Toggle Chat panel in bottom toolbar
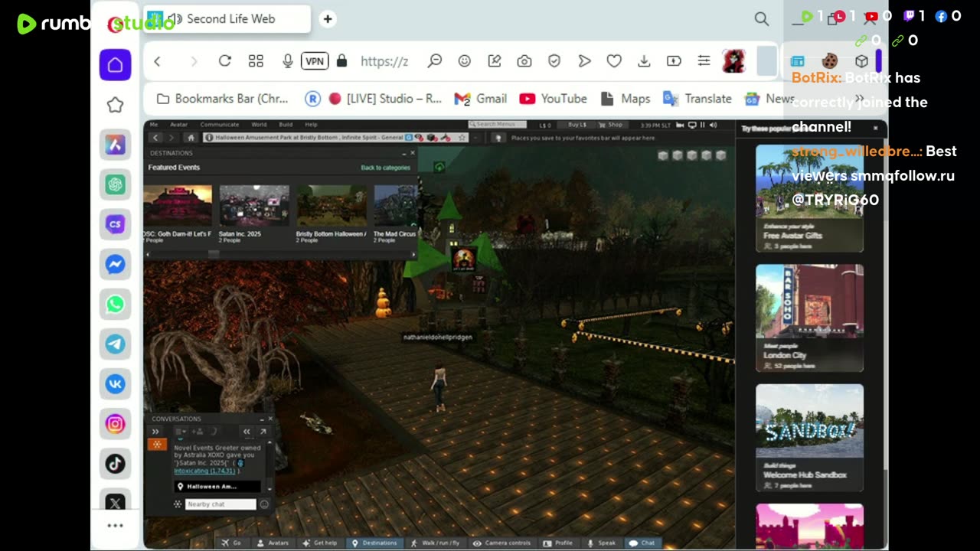 tap(642, 543)
